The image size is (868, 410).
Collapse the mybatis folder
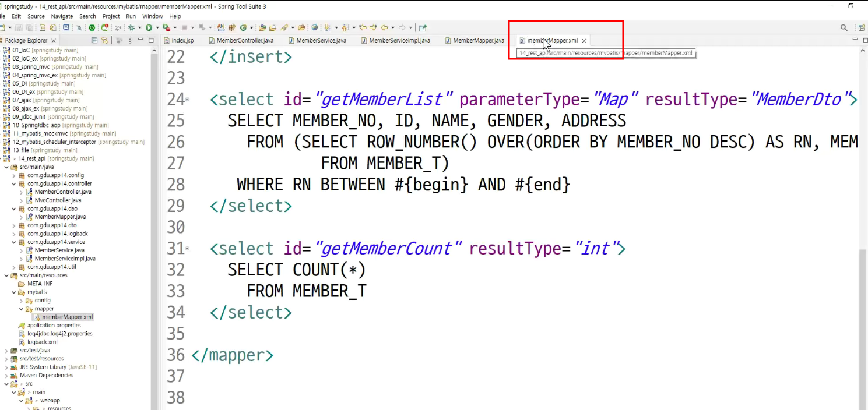[x=14, y=292]
